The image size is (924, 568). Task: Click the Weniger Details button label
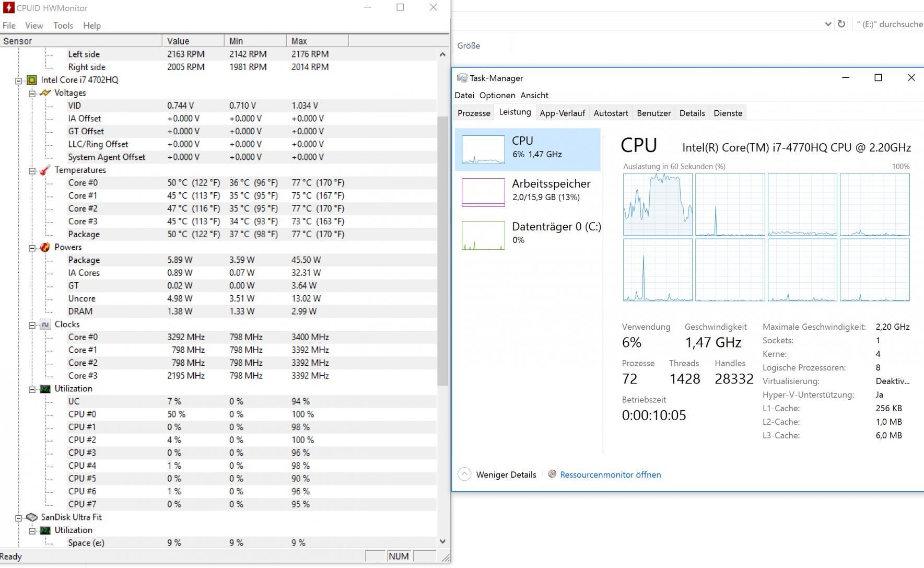[x=506, y=474]
